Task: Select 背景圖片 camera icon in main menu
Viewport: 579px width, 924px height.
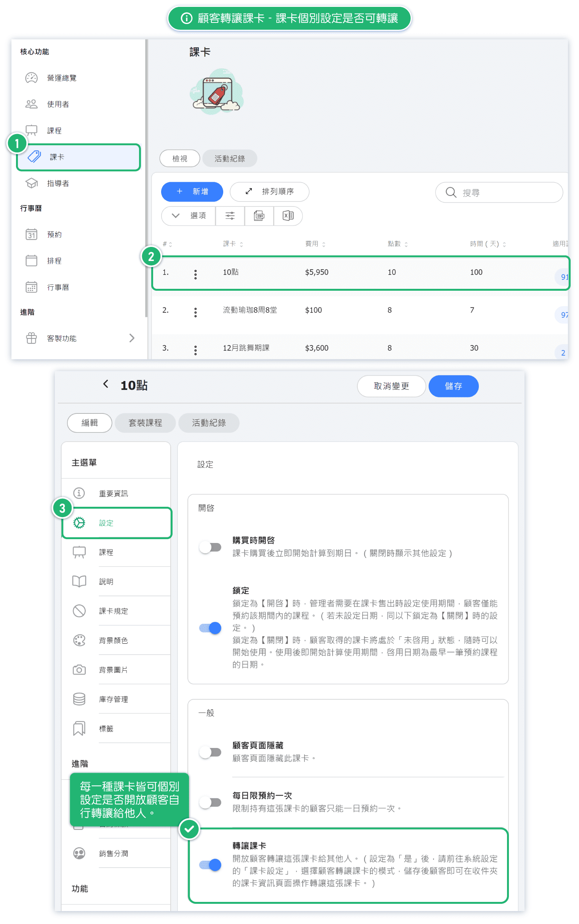Action: 79,670
